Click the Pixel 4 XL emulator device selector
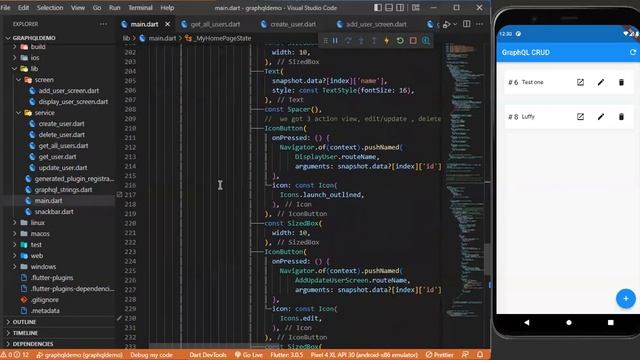Screen dimensions: 640x360 [x=364, y=355]
